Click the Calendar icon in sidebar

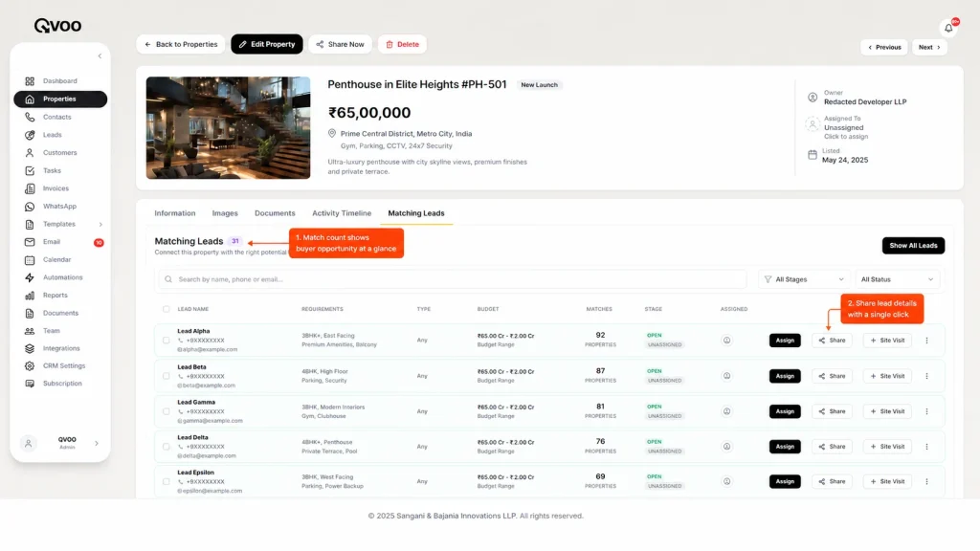[x=30, y=260]
